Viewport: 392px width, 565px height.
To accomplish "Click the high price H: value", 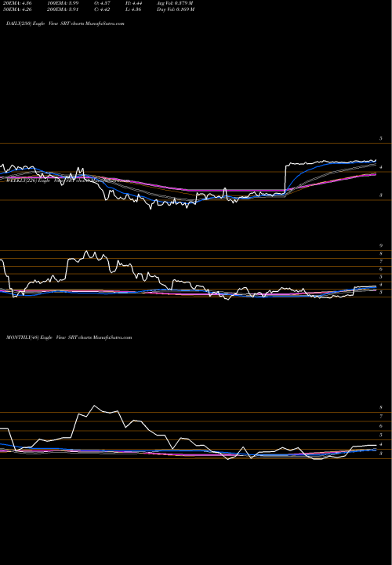I will (x=136, y=3).
